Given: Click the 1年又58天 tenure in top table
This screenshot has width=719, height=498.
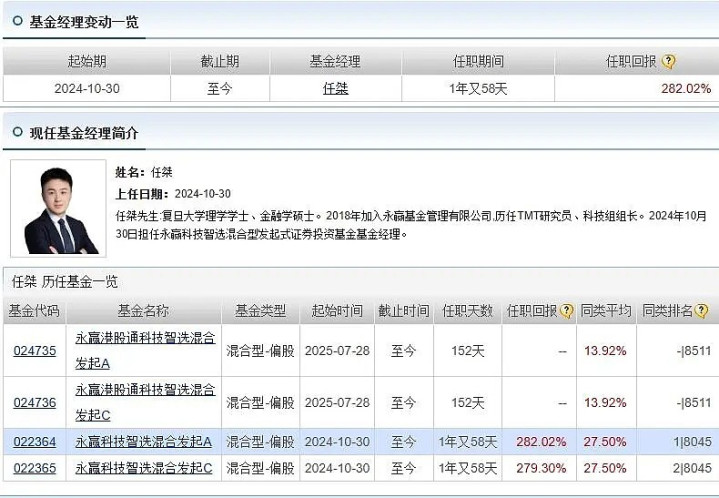Looking at the screenshot, I should pos(478,89).
